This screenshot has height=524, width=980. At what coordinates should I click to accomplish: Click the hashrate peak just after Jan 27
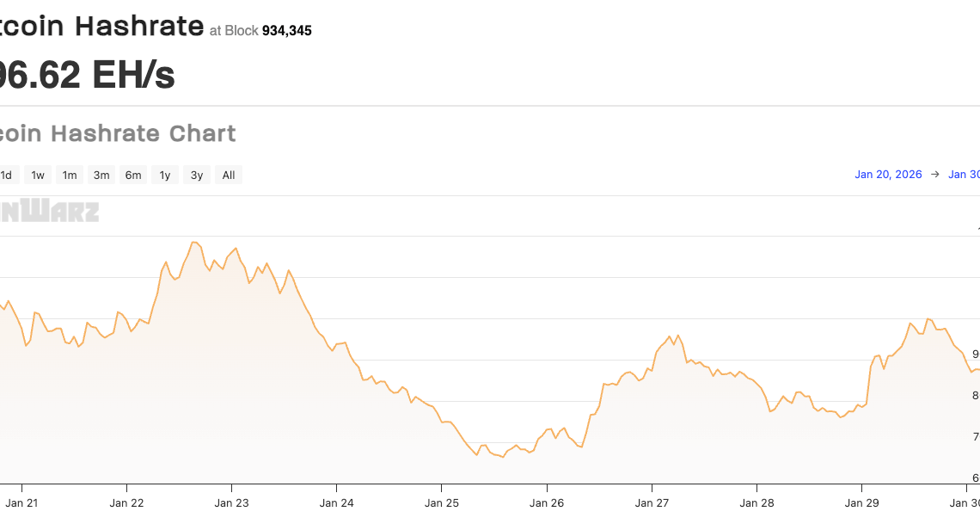(678, 335)
